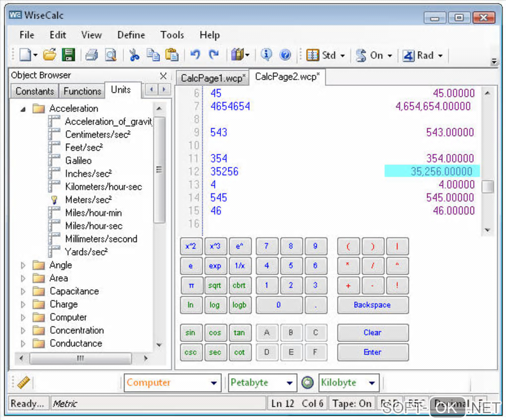Click the units tree vertical scrollbar thumb
The height and width of the screenshot is (420, 506).
click(x=159, y=169)
